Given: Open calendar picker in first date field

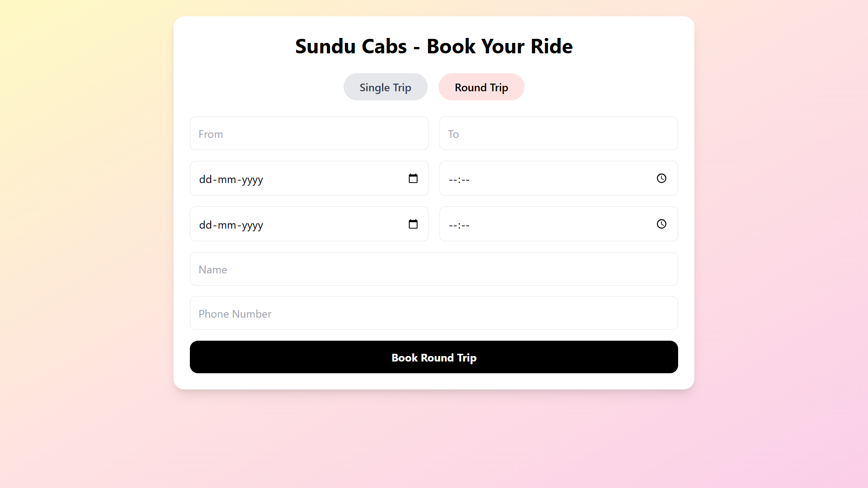Looking at the screenshot, I should 413,178.
